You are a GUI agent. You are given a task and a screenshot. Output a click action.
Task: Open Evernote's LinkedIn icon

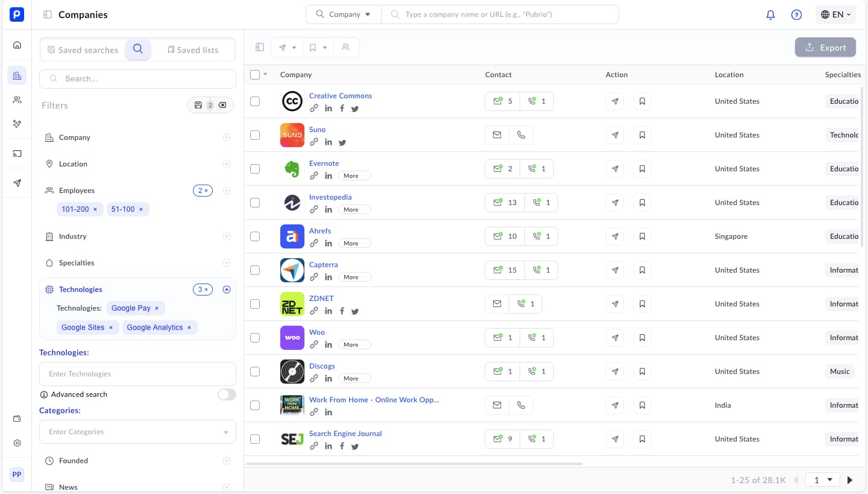coord(329,176)
